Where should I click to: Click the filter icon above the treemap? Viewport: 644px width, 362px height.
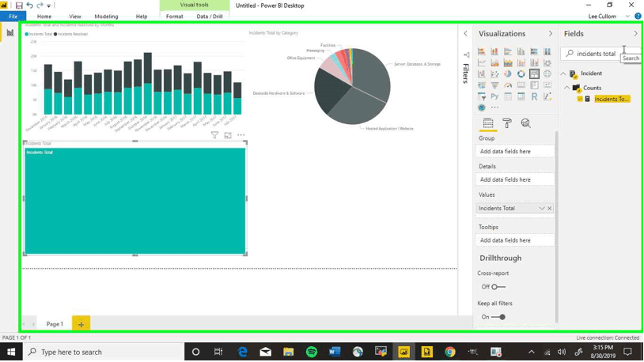pos(214,135)
